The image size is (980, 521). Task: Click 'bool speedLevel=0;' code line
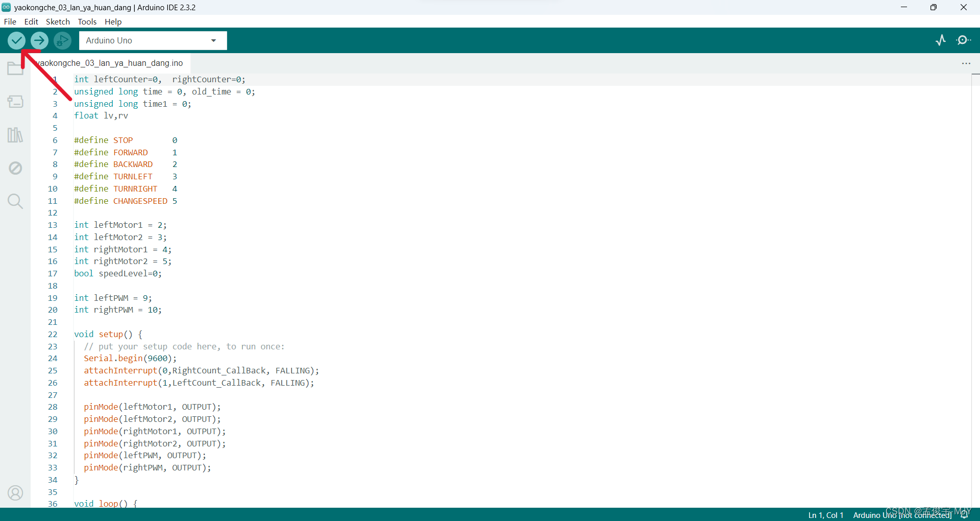(x=118, y=274)
